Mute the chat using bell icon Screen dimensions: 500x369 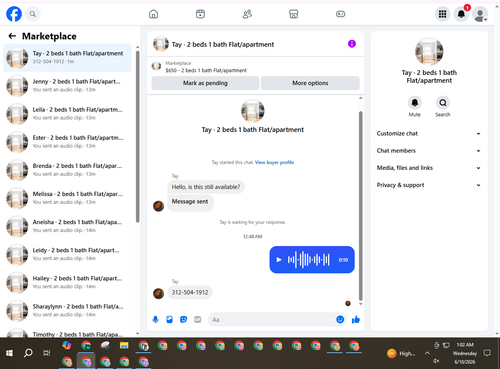tap(415, 103)
